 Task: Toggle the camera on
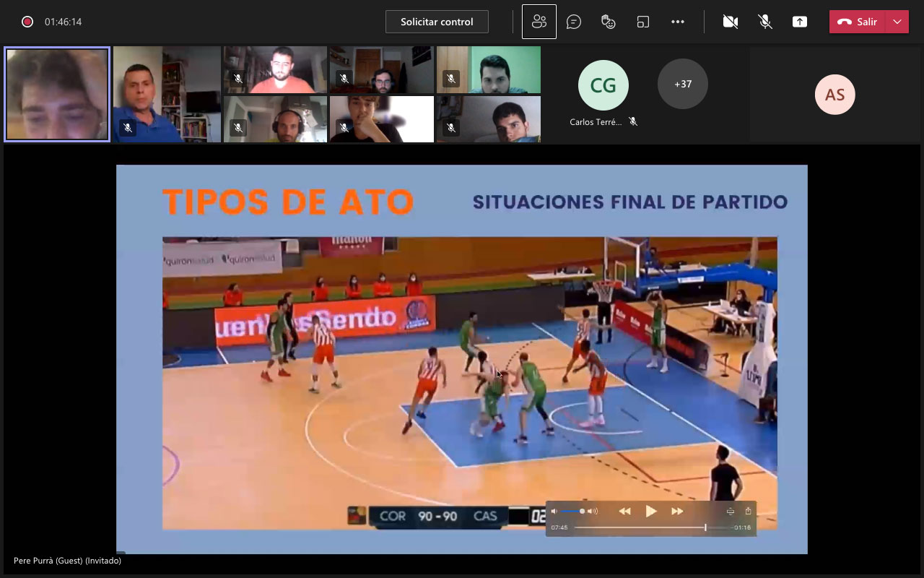731,22
